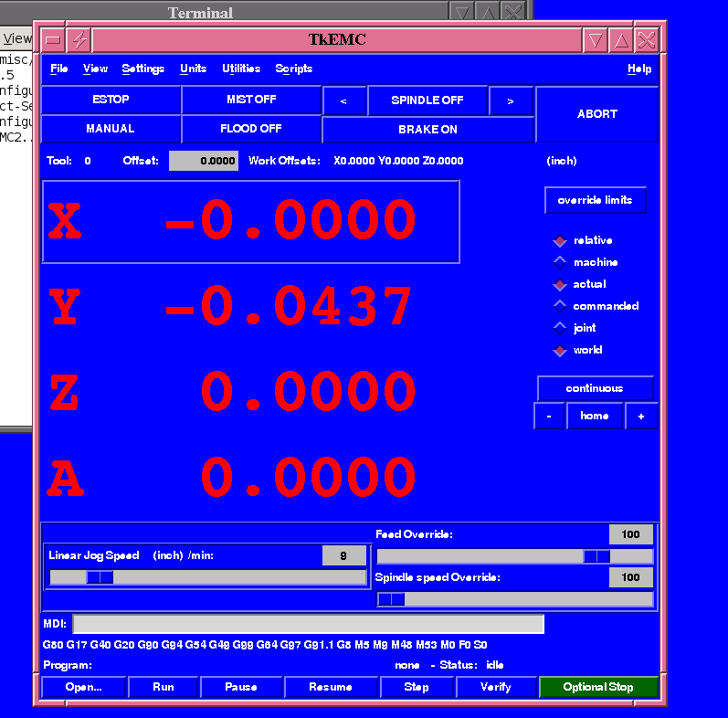Image resolution: width=728 pixels, height=718 pixels.
Task: Select the relative coordinates radio button
Action: coord(560,241)
